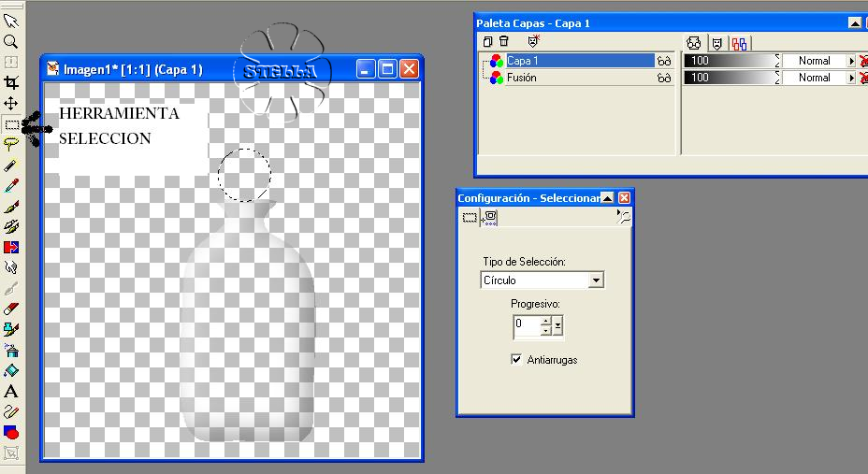The height and width of the screenshot is (474, 868).
Task: Click the Imagen1 window title icon
Action: click(x=53, y=68)
